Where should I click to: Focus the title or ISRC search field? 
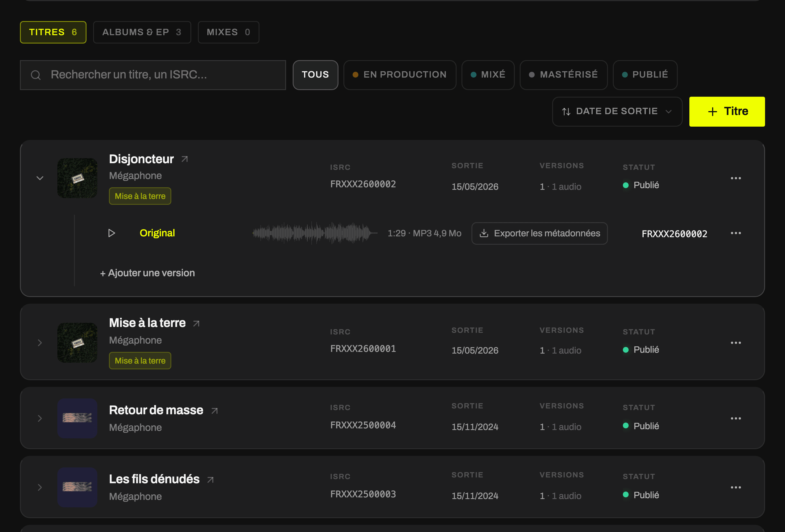pos(153,75)
